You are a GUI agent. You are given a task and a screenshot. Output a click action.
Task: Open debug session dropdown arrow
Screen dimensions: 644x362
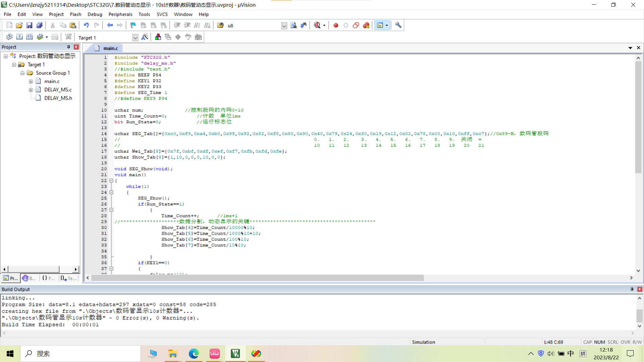click(324, 25)
